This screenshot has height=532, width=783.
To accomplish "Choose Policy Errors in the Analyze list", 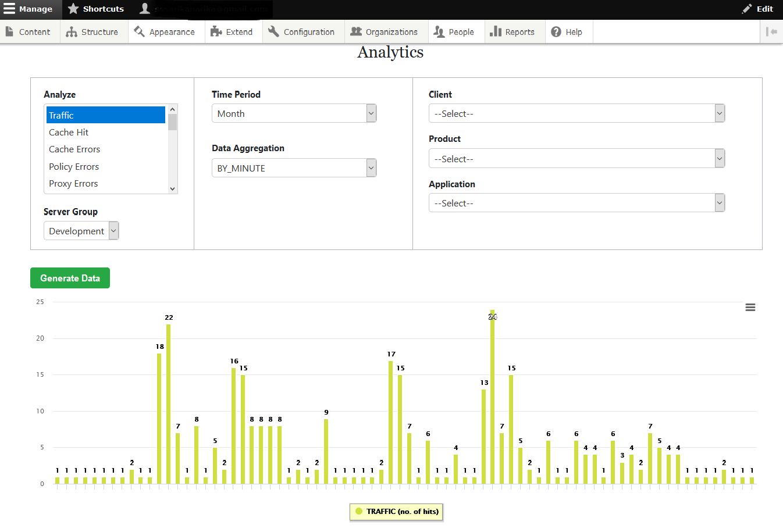I will (x=74, y=167).
